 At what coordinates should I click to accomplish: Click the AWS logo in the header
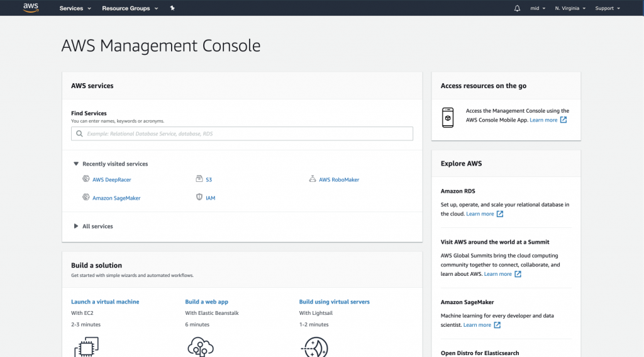tap(31, 8)
